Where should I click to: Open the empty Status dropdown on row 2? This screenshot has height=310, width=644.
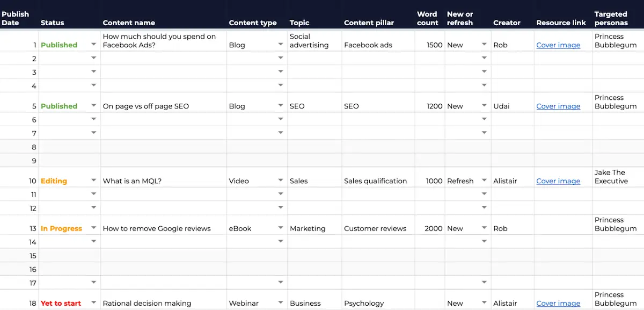click(93, 58)
